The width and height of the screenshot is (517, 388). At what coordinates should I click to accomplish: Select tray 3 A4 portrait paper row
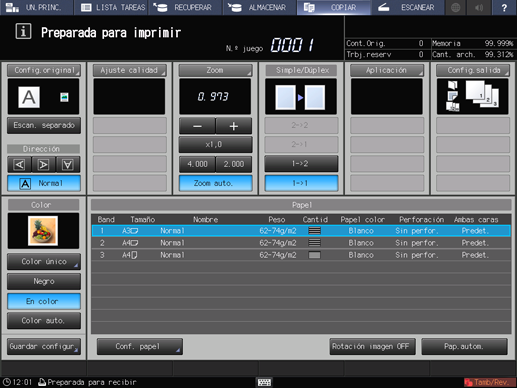(x=301, y=255)
